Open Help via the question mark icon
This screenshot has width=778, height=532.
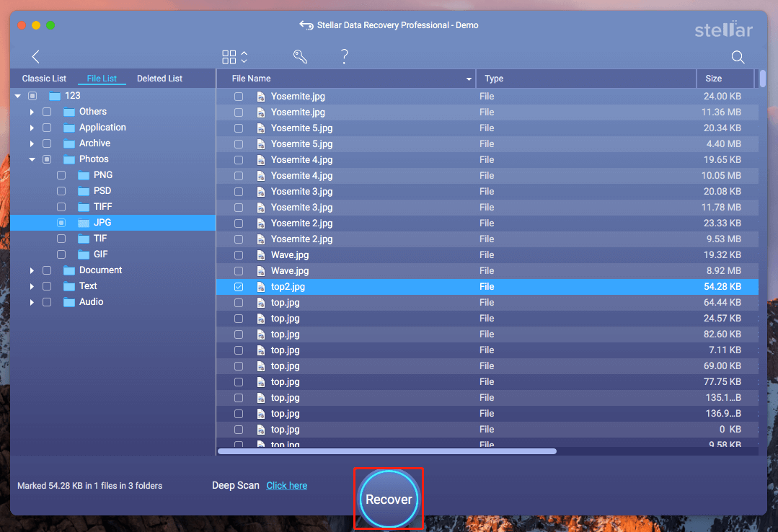coord(344,56)
